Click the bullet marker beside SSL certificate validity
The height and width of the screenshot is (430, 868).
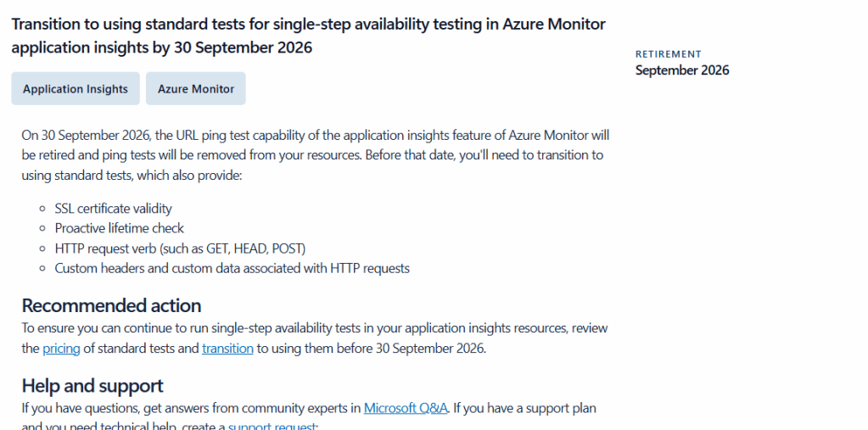43,209
